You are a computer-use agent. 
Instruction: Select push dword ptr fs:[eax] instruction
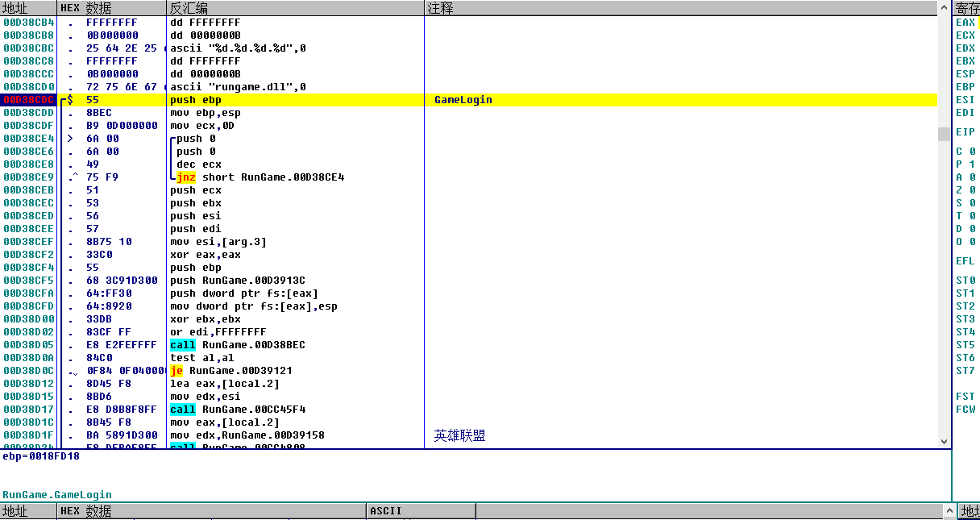[x=244, y=293]
